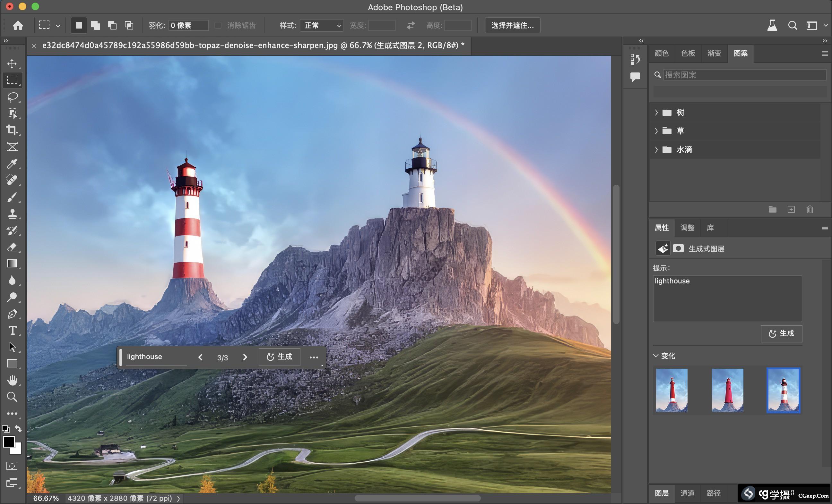Open the Style dropdown set to 正常
The width and height of the screenshot is (832, 504).
[321, 25]
